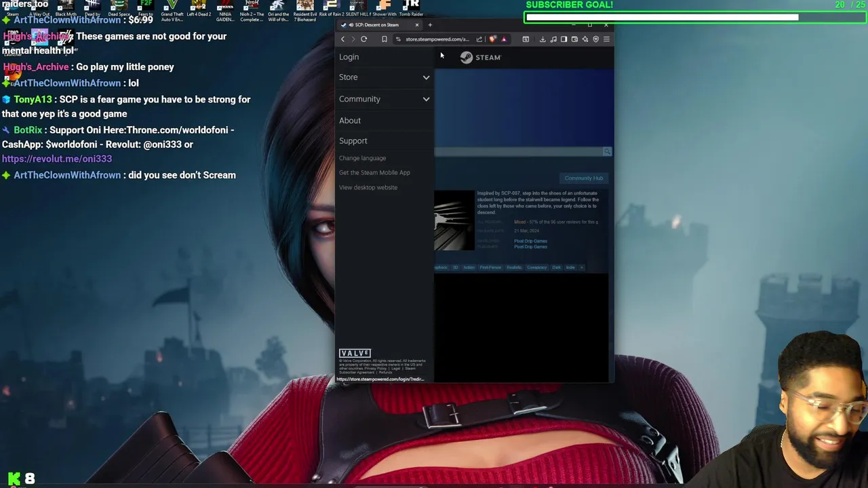Click TonyA13 username in chat

click(x=33, y=100)
